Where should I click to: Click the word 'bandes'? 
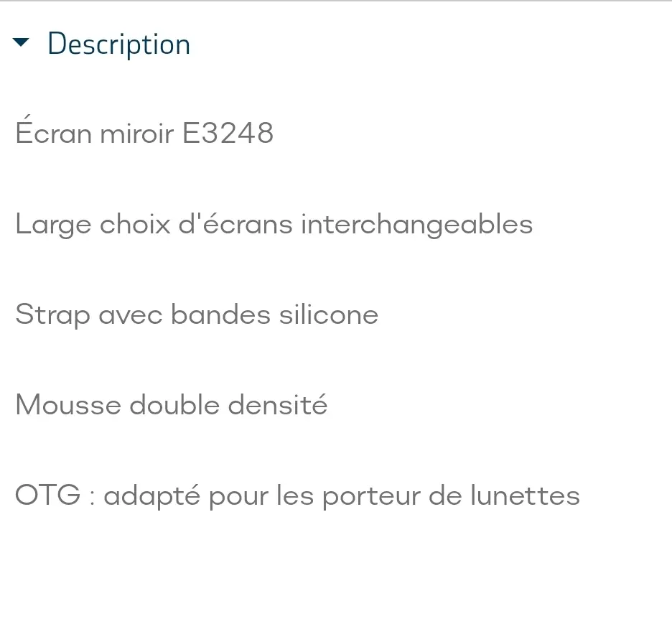(x=220, y=315)
